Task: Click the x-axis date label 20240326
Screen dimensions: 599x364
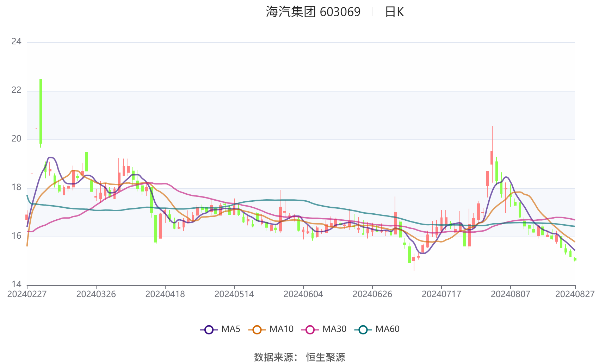Action: pyautogui.click(x=96, y=294)
